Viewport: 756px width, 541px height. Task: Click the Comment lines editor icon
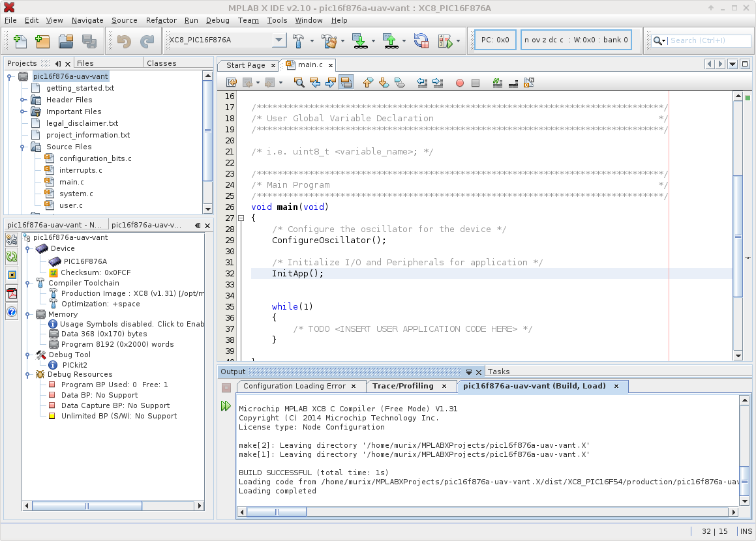coord(498,83)
